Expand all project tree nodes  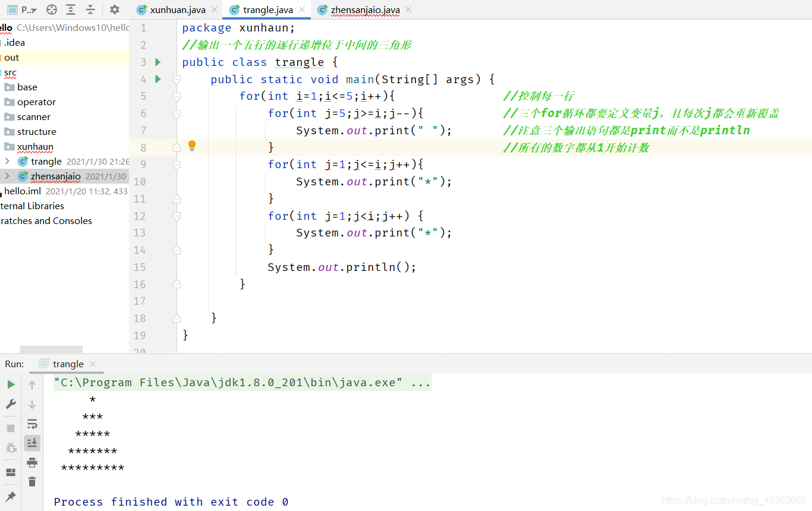(x=71, y=10)
